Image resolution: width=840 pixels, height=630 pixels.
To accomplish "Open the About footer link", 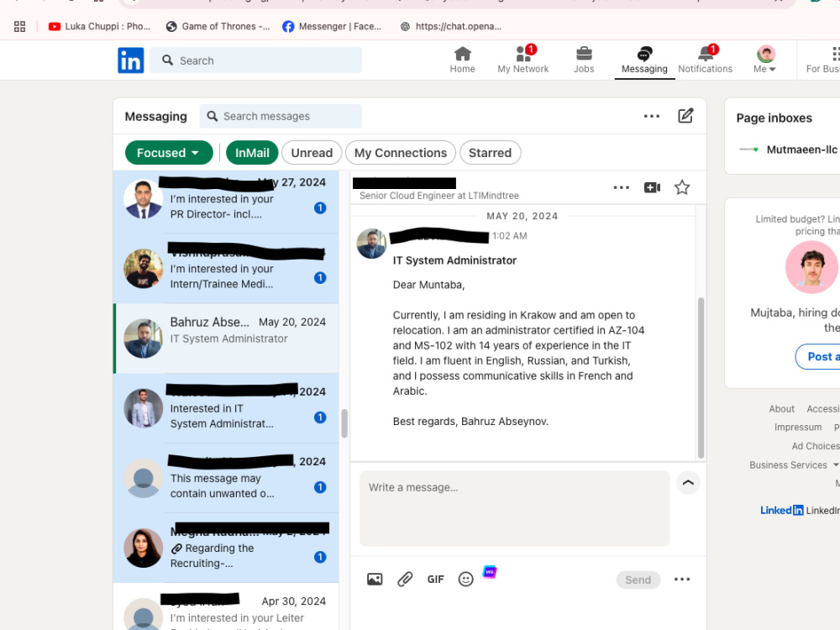I will [781, 409].
